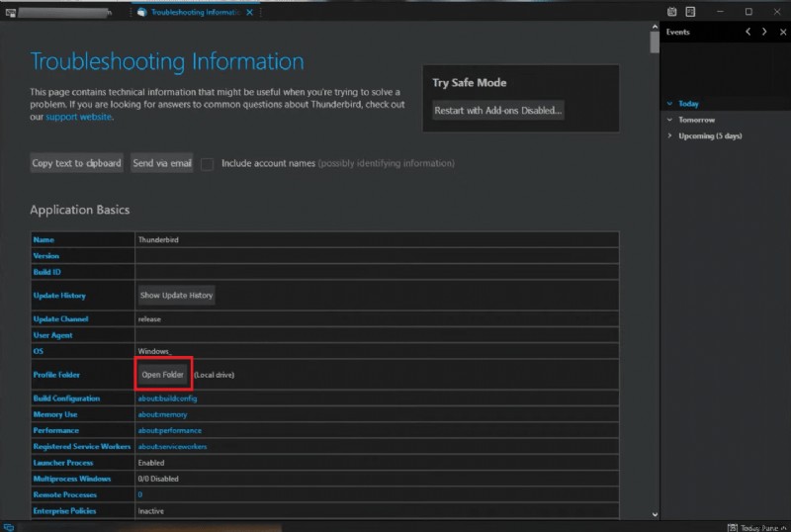
Task: Go to previous day in Events pane
Action: 748,32
